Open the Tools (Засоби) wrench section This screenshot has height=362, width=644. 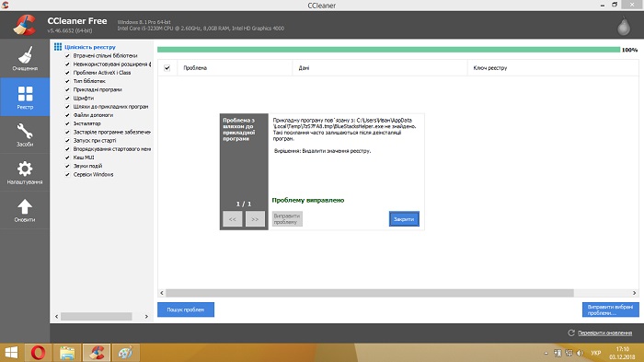click(x=25, y=134)
